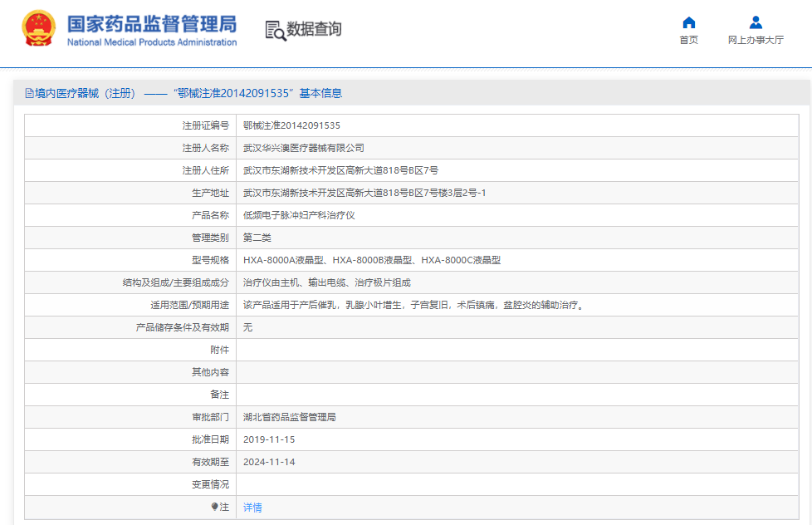Click the national emblem logo
This screenshot has height=525, width=812.
point(38,29)
